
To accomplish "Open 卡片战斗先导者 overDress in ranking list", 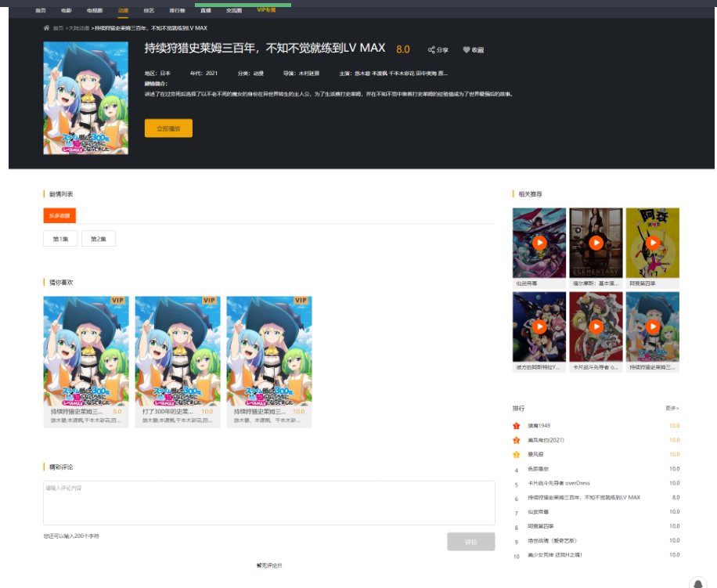I will (x=557, y=483).
